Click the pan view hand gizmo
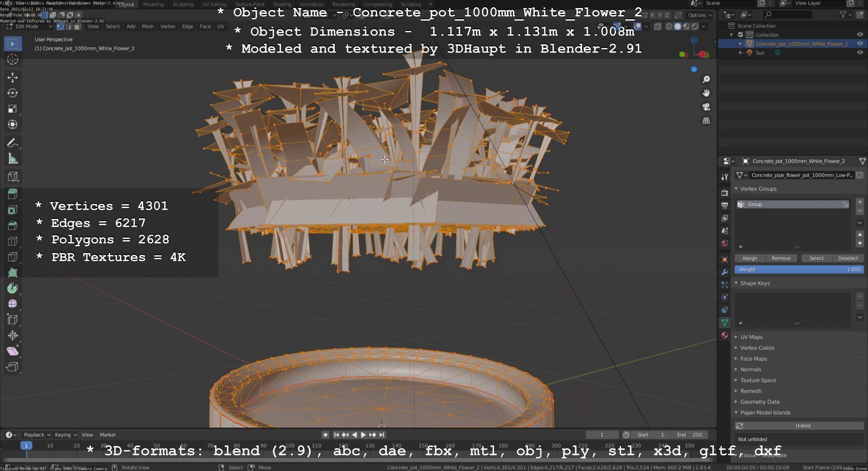 point(706,93)
